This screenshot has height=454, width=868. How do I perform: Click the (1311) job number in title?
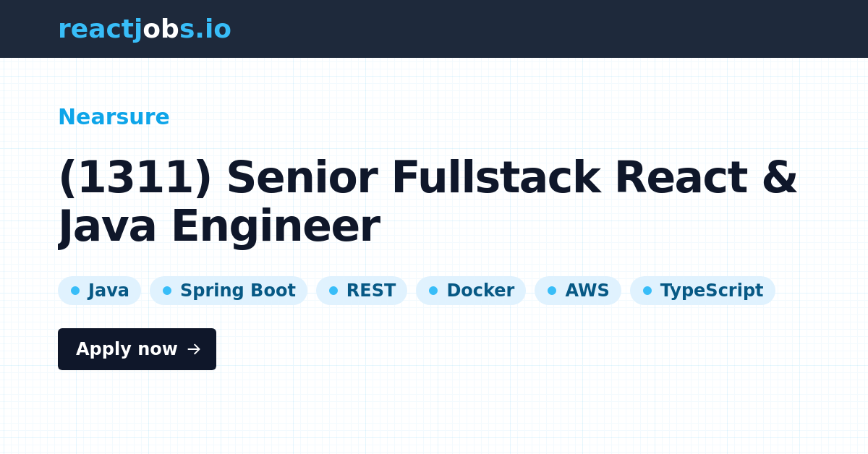pyautogui.click(x=135, y=178)
